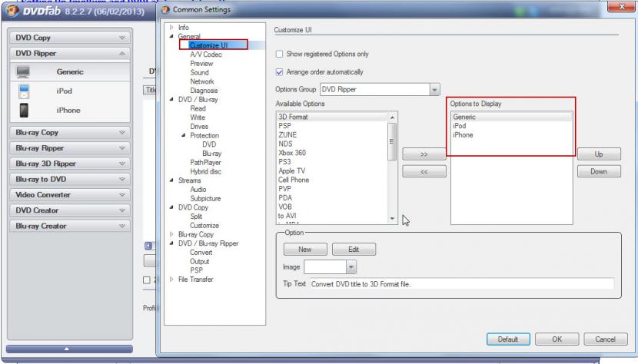Click the DVDFab logo icon
This screenshot has width=638, height=364.
[x=12, y=11]
